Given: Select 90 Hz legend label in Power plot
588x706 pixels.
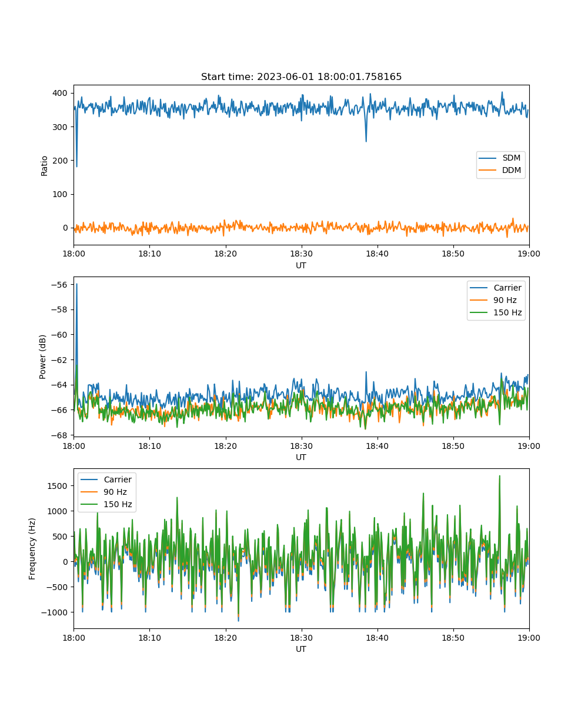Looking at the screenshot, I should click(x=505, y=300).
